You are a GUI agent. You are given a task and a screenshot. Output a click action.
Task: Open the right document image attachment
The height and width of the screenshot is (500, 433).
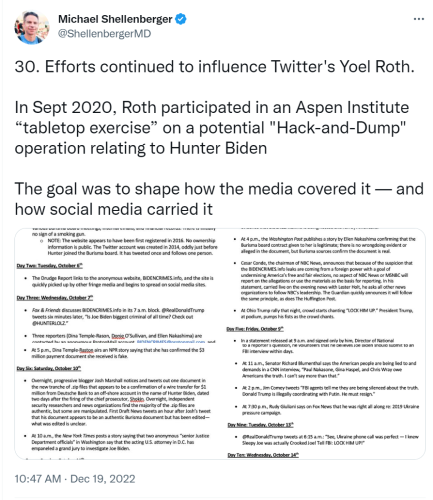[x=323, y=343]
